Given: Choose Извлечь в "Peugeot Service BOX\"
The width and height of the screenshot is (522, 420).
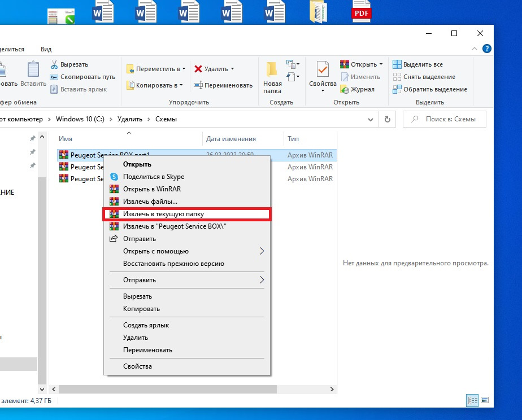Looking at the screenshot, I should click(187, 226).
